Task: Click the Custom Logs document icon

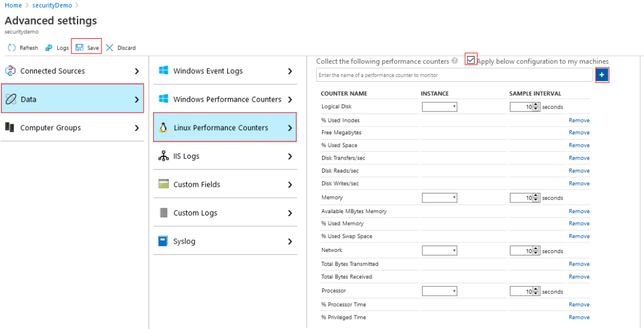Action: click(x=163, y=213)
